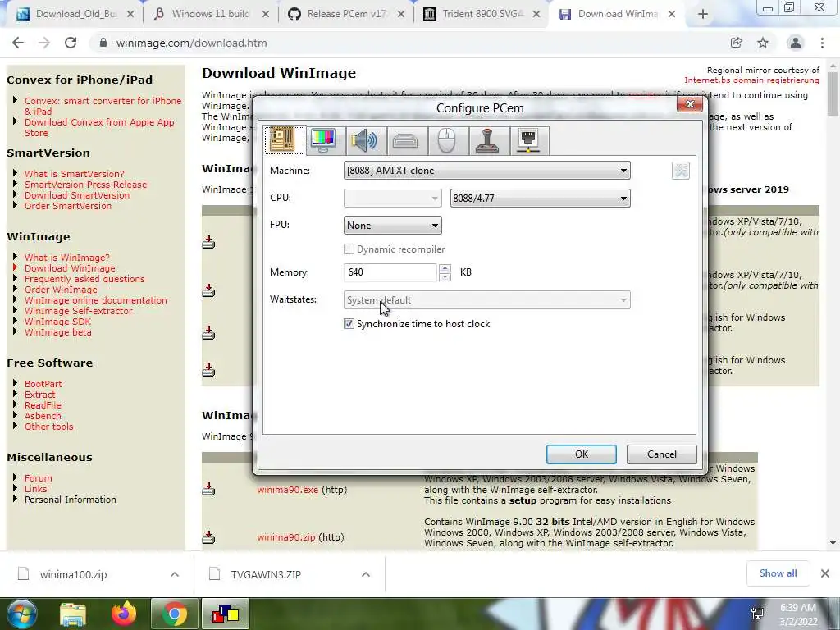This screenshot has width=840, height=630.
Task: Open Frequently asked questions link
Action: coord(84,279)
